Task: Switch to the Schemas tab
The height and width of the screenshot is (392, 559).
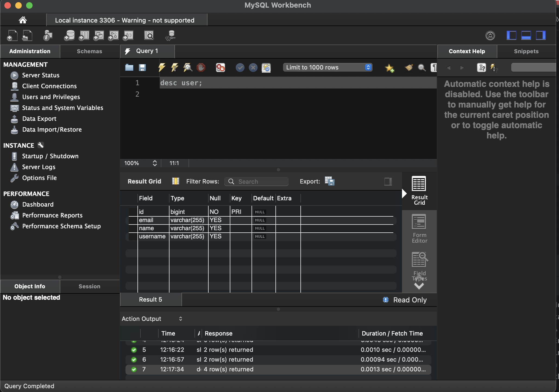Action: tap(89, 51)
